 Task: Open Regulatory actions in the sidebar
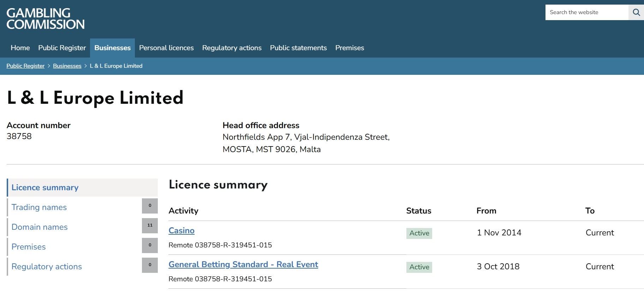click(x=47, y=266)
